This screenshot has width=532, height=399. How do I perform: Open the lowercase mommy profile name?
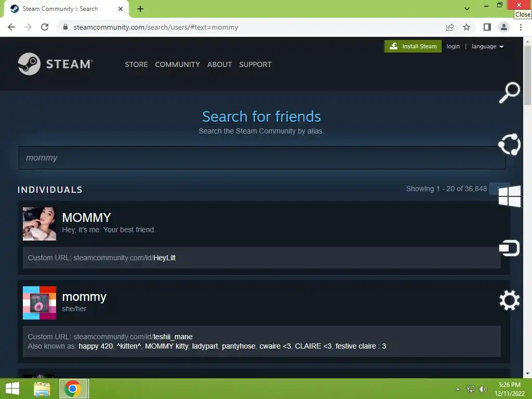coord(84,297)
